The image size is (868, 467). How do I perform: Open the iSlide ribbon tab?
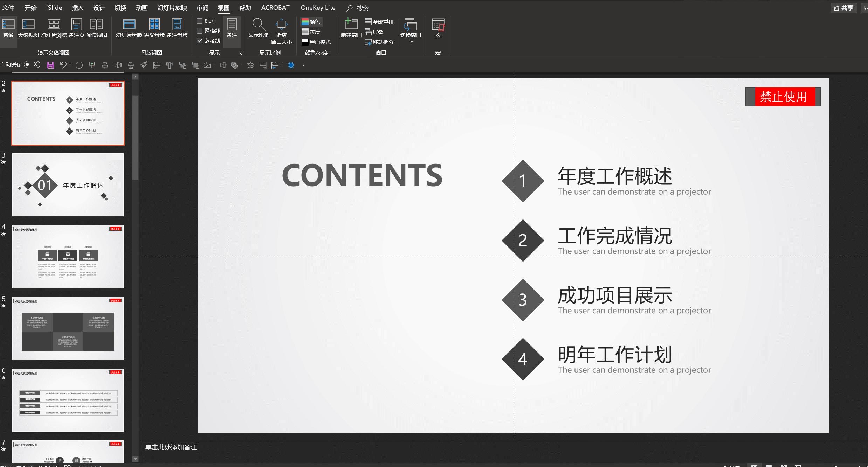(x=54, y=8)
